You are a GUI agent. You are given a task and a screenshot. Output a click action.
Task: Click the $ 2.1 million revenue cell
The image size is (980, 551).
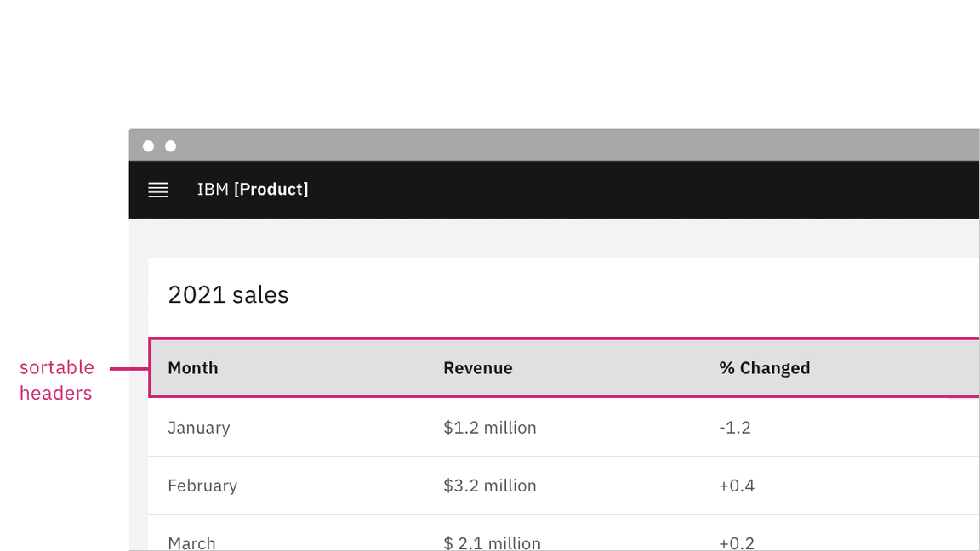click(x=492, y=542)
